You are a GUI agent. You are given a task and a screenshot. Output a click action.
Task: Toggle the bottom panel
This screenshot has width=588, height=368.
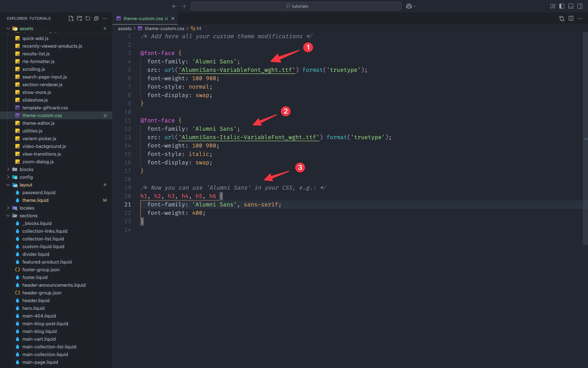[571, 6]
